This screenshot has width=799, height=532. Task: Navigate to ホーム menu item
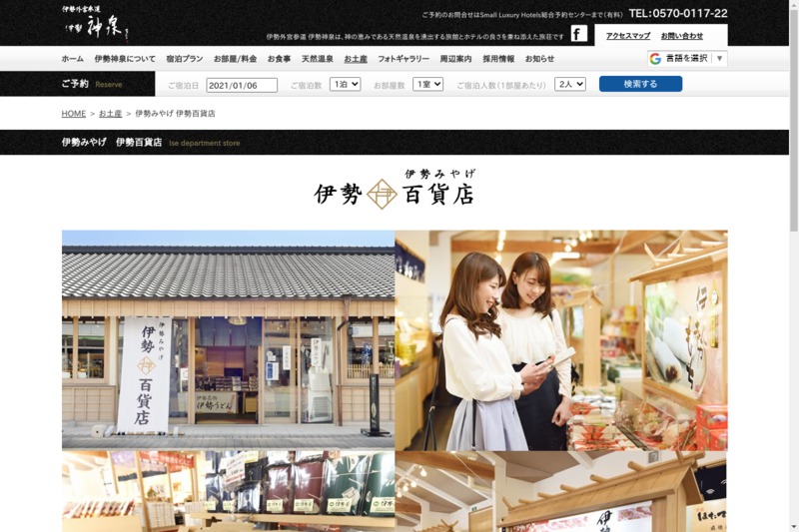pos(72,59)
